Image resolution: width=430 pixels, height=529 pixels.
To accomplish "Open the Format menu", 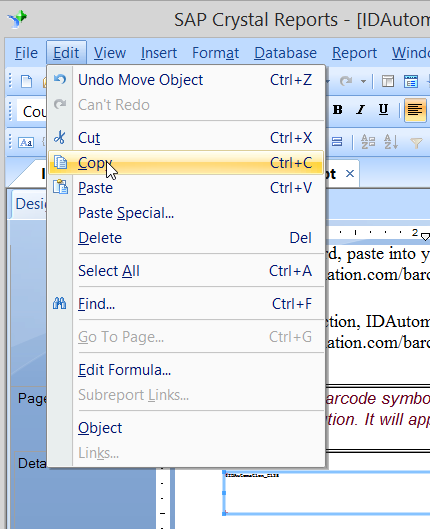I will (216, 53).
